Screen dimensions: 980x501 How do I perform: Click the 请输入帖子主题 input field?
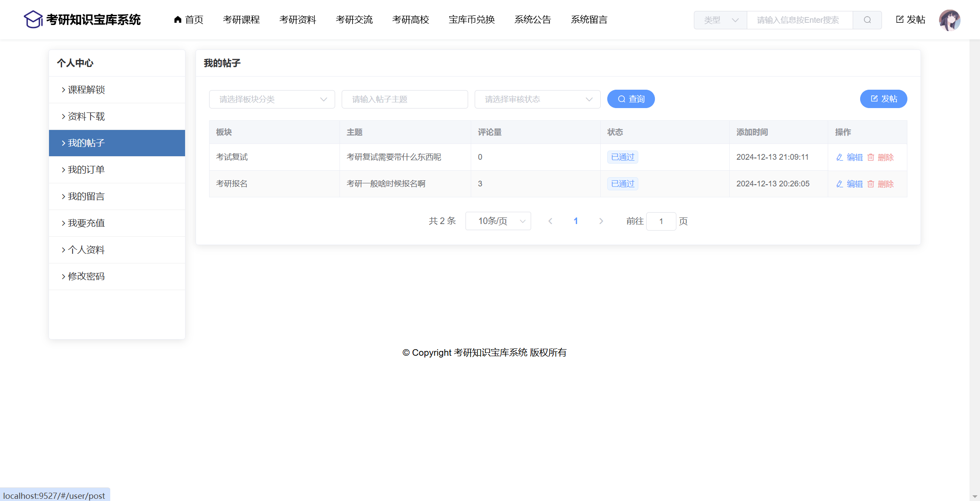(x=405, y=99)
